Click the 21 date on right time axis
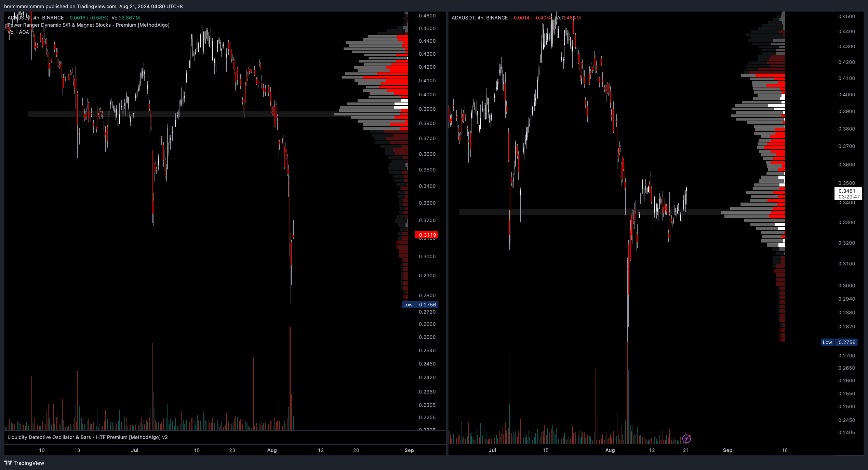The height and width of the screenshot is (470, 868). [x=686, y=450]
